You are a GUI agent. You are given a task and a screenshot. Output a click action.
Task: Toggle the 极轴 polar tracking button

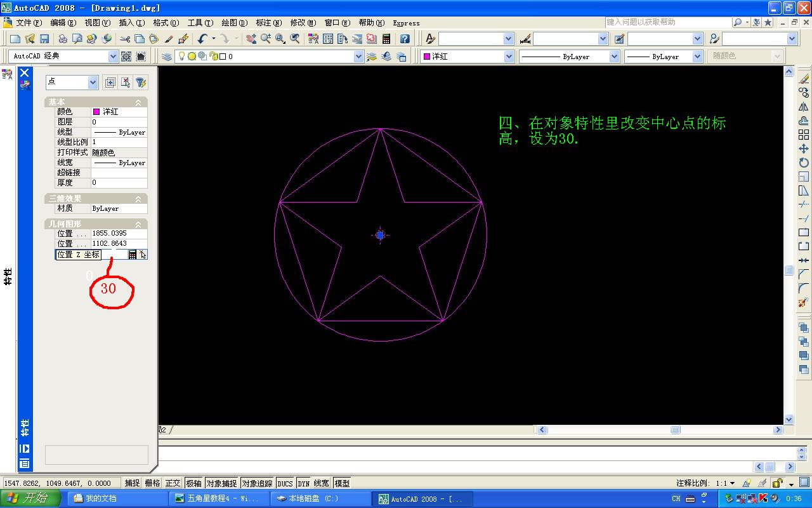click(x=193, y=483)
